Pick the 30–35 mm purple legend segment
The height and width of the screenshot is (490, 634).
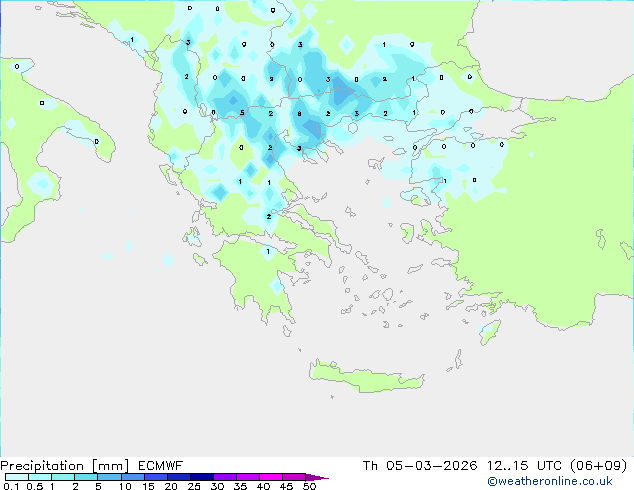click(x=225, y=477)
